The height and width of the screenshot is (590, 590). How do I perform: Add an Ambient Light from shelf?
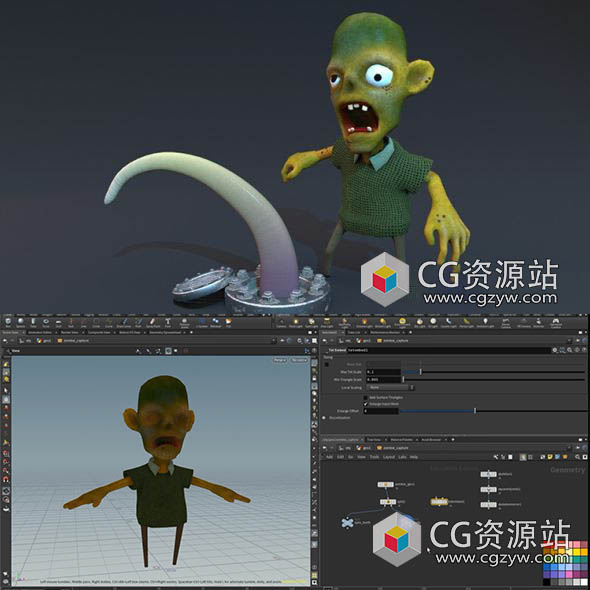point(485,323)
